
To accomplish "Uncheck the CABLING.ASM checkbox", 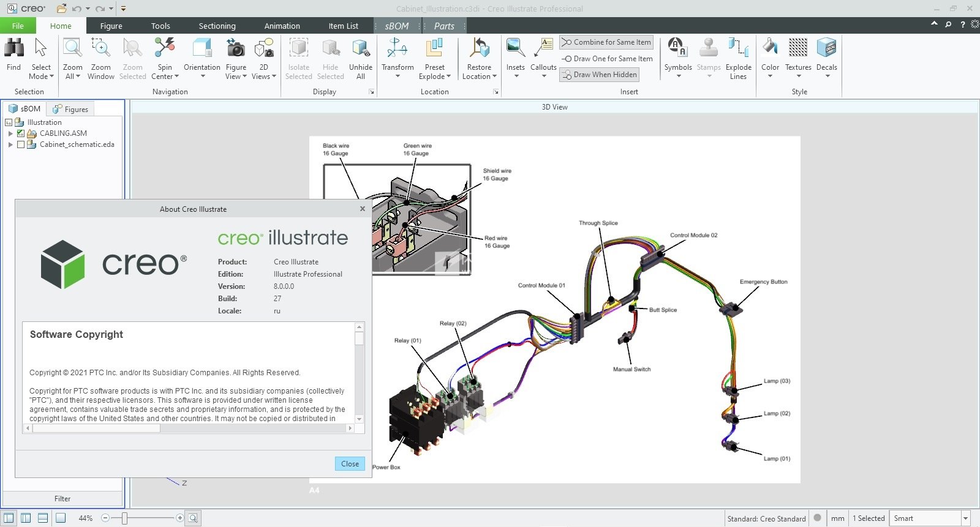I will coord(21,133).
